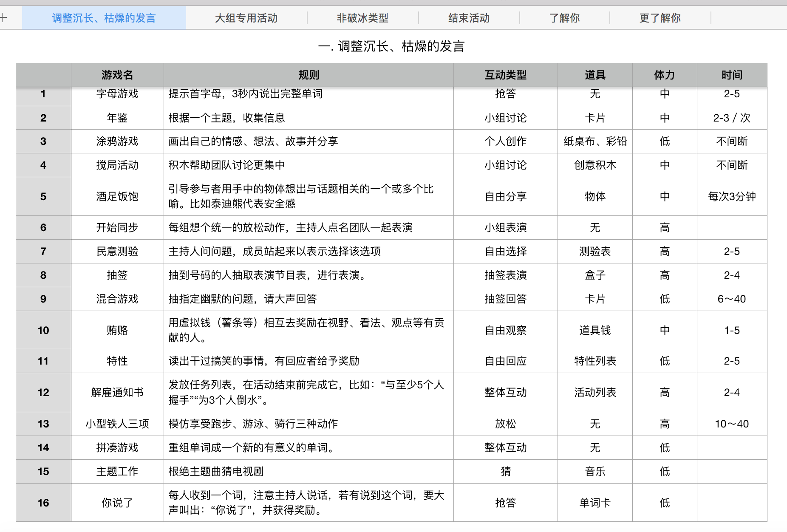
Task: Select the 6～40 time cell
Action: click(x=732, y=299)
